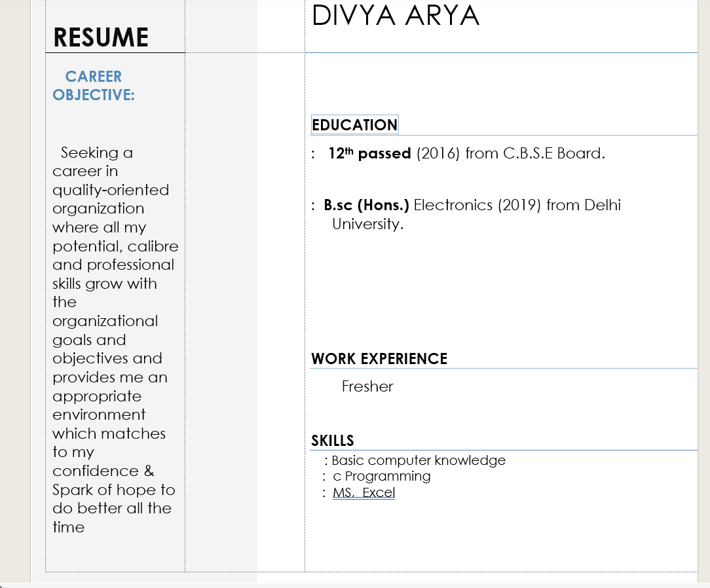This screenshot has height=588, width=710.
Task: Click the bold 'B.sc (Hons.)' text
Action: pyautogui.click(x=366, y=206)
